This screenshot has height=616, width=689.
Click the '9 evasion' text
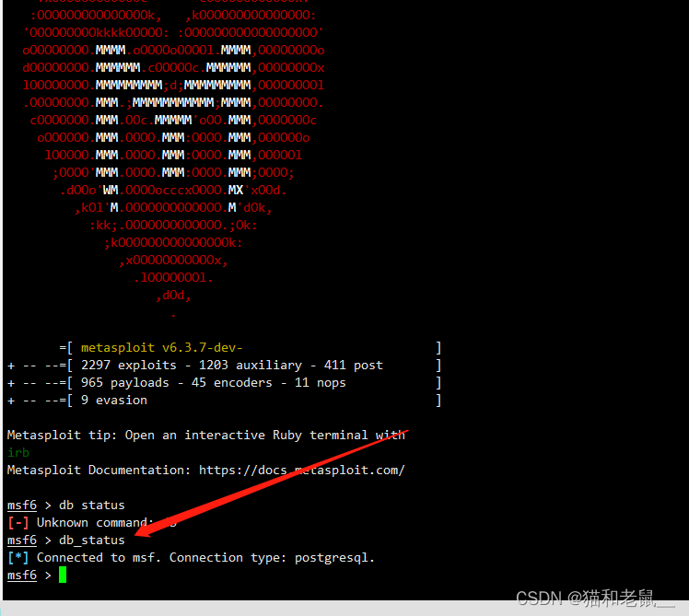[114, 401]
